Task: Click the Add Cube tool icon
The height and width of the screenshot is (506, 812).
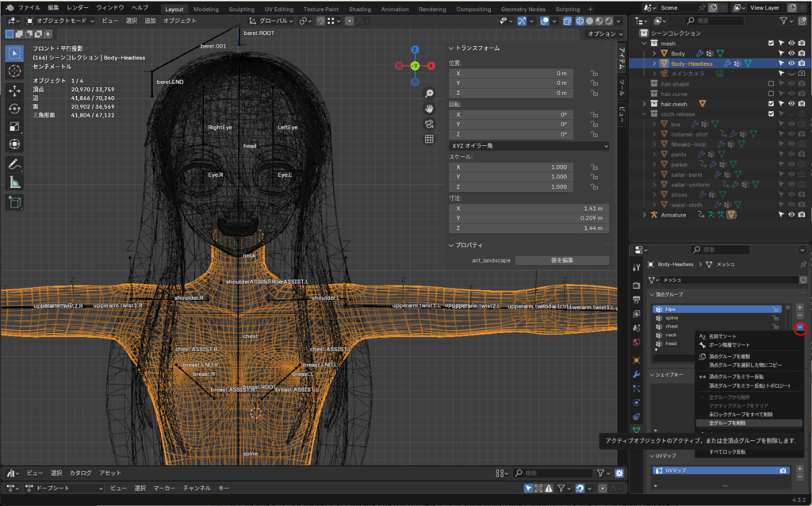Action: pos(14,203)
